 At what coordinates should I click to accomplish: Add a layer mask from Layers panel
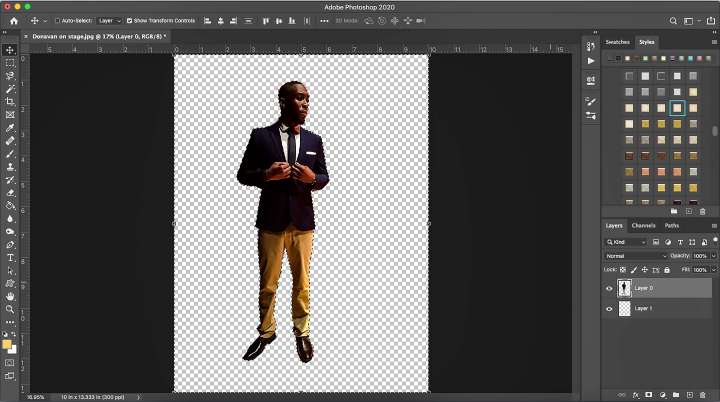[648, 395]
